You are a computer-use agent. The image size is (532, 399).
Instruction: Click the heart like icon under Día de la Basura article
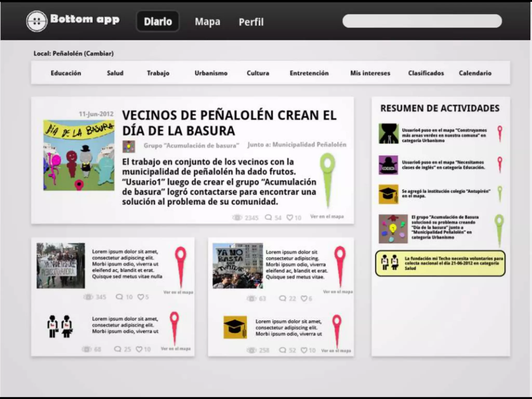(289, 217)
